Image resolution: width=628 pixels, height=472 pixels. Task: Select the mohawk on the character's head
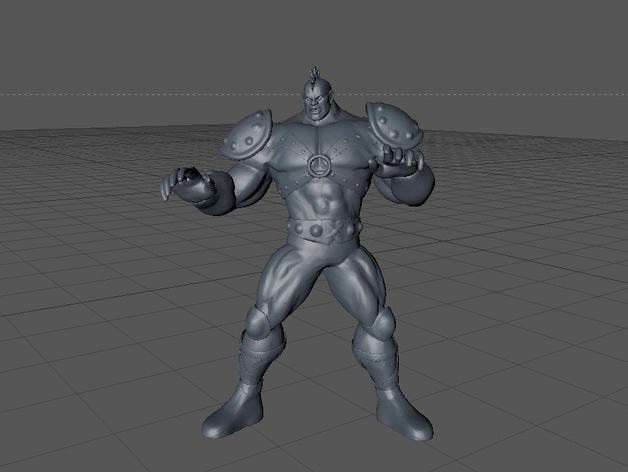click(313, 74)
